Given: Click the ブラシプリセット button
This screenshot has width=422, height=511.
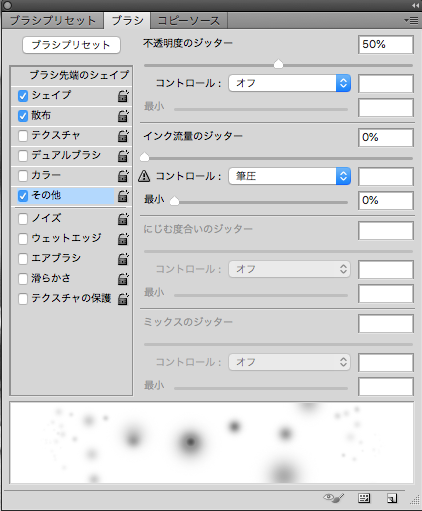Looking at the screenshot, I should click(71, 45).
